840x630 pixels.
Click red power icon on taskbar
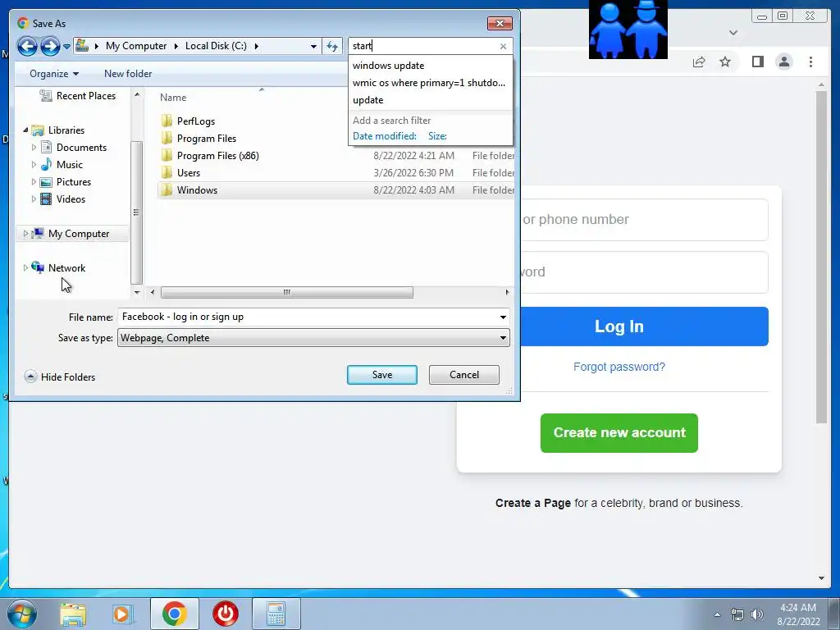226,614
